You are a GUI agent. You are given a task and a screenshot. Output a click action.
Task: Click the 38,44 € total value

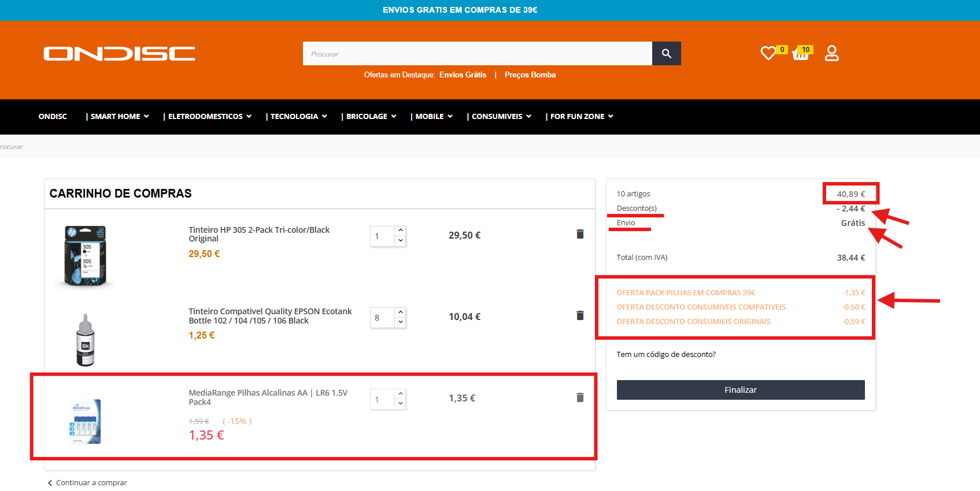[851, 258]
